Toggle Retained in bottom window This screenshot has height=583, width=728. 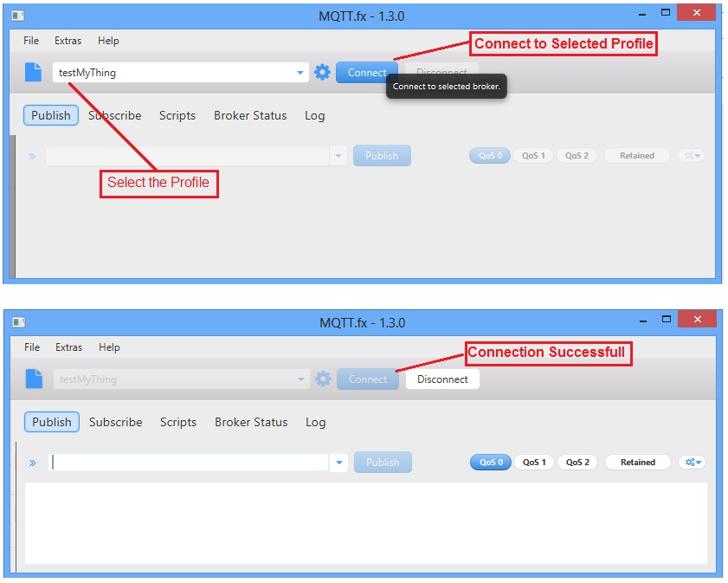coord(638,463)
